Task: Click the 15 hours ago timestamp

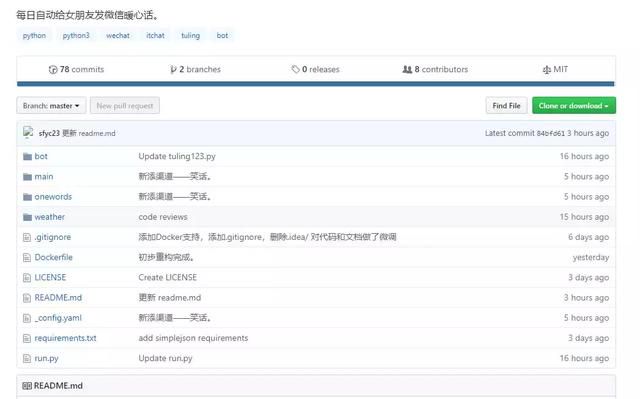Action: [584, 217]
